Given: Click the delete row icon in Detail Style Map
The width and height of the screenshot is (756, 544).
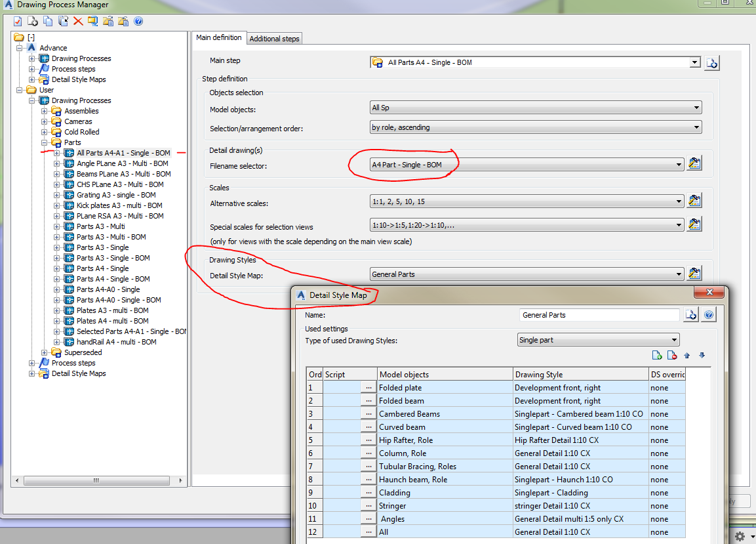Looking at the screenshot, I should (671, 356).
